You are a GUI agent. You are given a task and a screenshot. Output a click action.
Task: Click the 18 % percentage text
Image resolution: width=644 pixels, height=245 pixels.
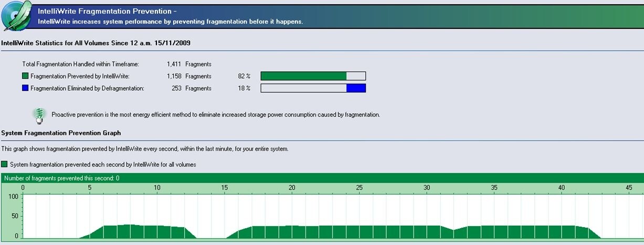pos(244,88)
